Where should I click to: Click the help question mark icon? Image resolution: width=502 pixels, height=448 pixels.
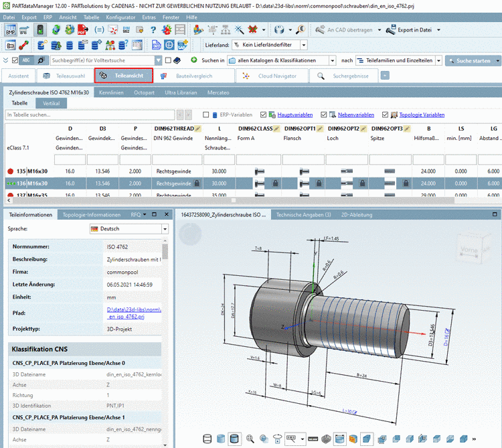153,30
